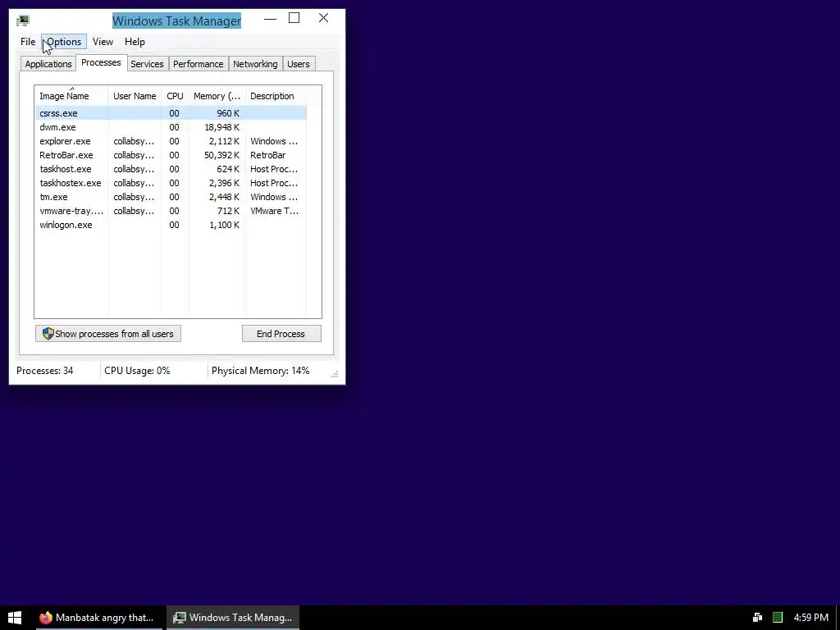Sort by the CPU column header

click(175, 96)
